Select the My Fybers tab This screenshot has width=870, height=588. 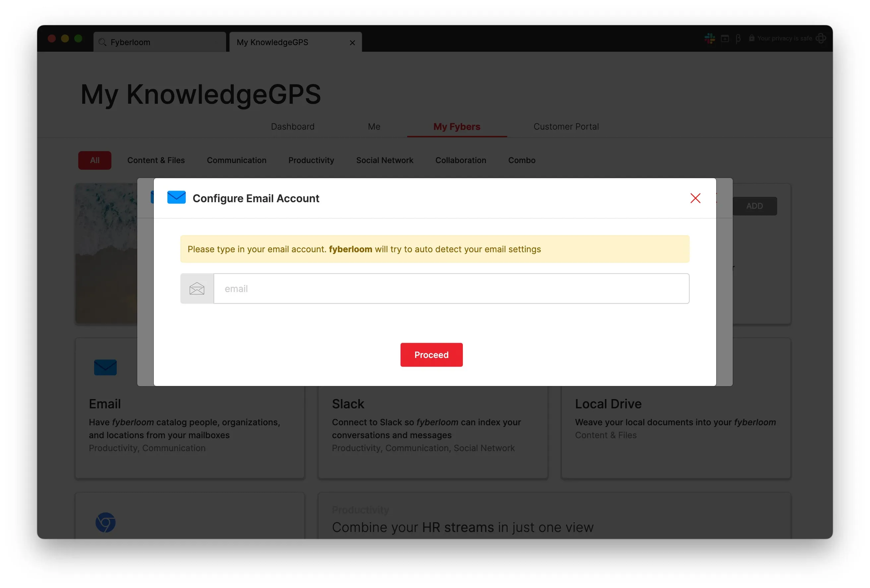pyautogui.click(x=457, y=127)
